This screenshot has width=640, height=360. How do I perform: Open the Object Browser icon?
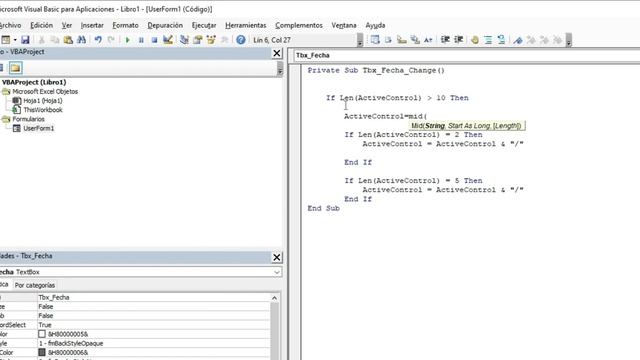tap(211, 40)
